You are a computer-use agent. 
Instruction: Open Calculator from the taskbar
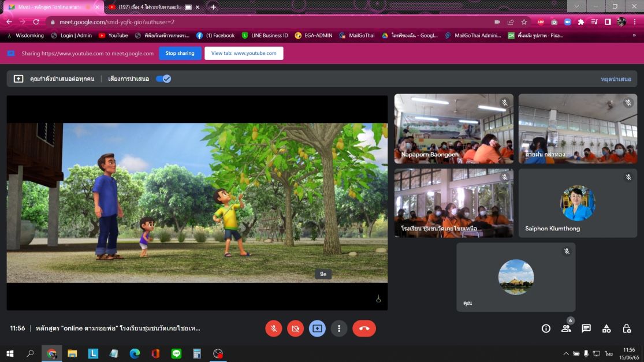tap(197, 353)
